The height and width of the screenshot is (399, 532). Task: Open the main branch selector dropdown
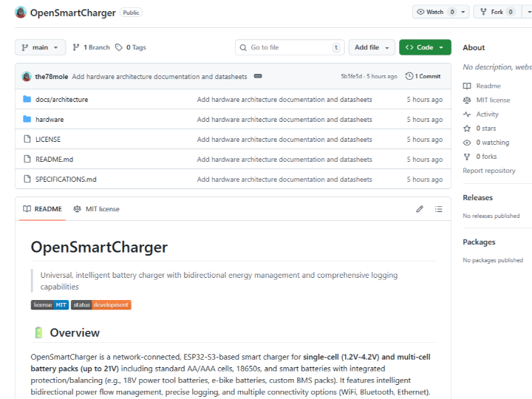point(40,47)
